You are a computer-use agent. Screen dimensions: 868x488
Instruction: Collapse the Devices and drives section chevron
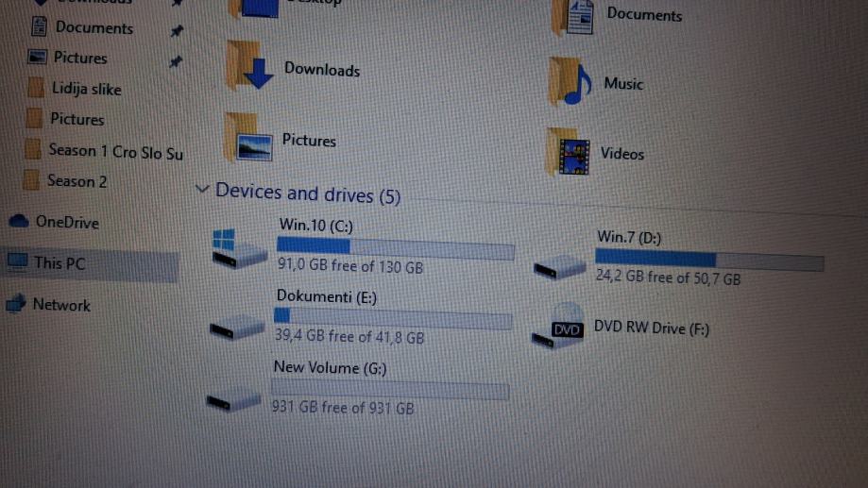pos(202,189)
